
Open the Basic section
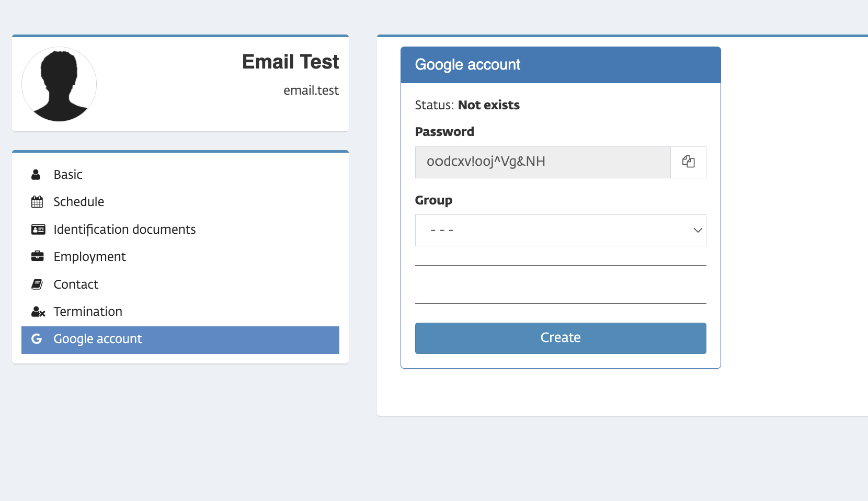[x=180, y=175]
